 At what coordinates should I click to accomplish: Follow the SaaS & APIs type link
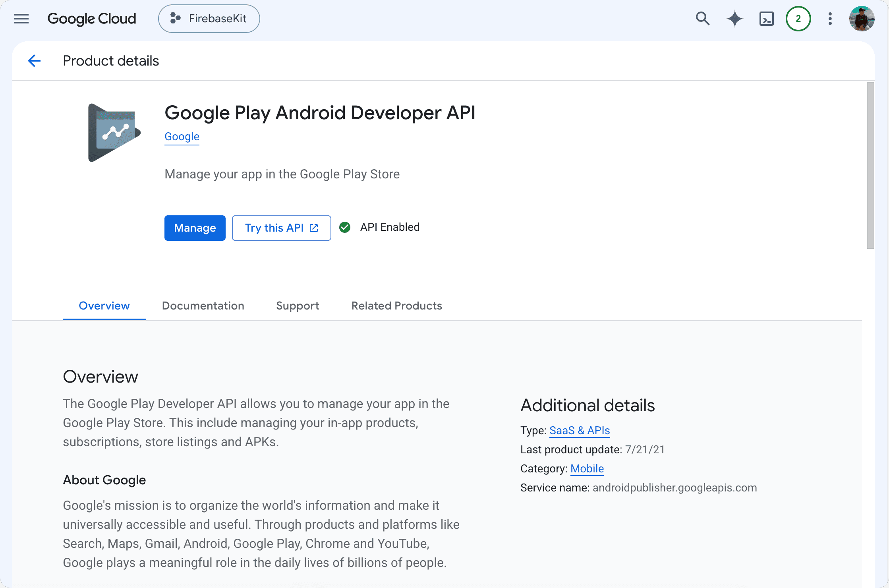pyautogui.click(x=580, y=431)
